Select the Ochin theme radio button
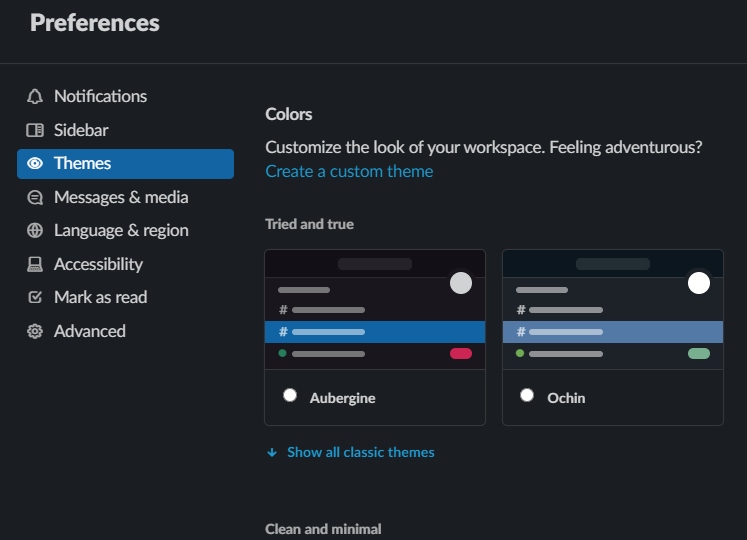747x540 pixels. [527, 396]
